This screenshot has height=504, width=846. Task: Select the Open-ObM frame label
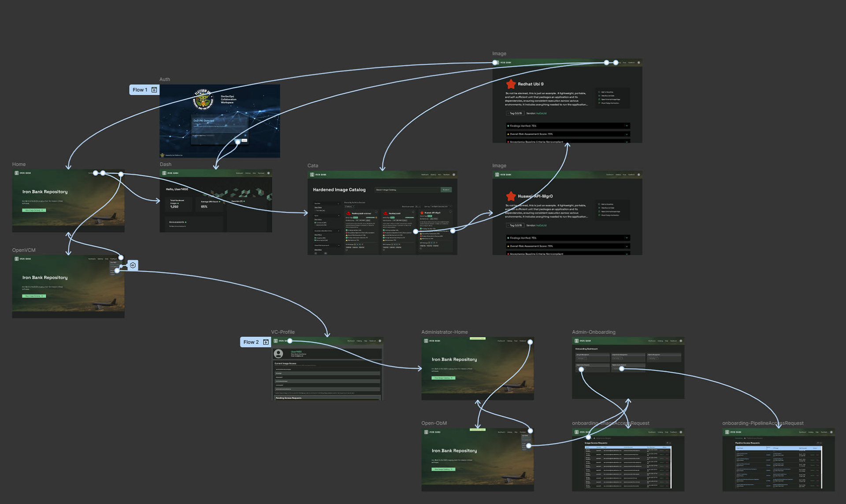tap(434, 423)
